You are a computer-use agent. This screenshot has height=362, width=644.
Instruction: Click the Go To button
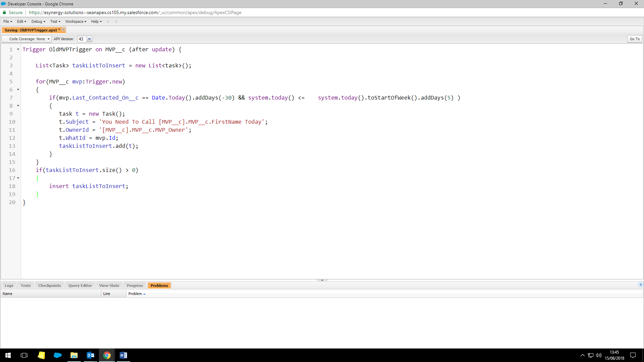[634, 39]
